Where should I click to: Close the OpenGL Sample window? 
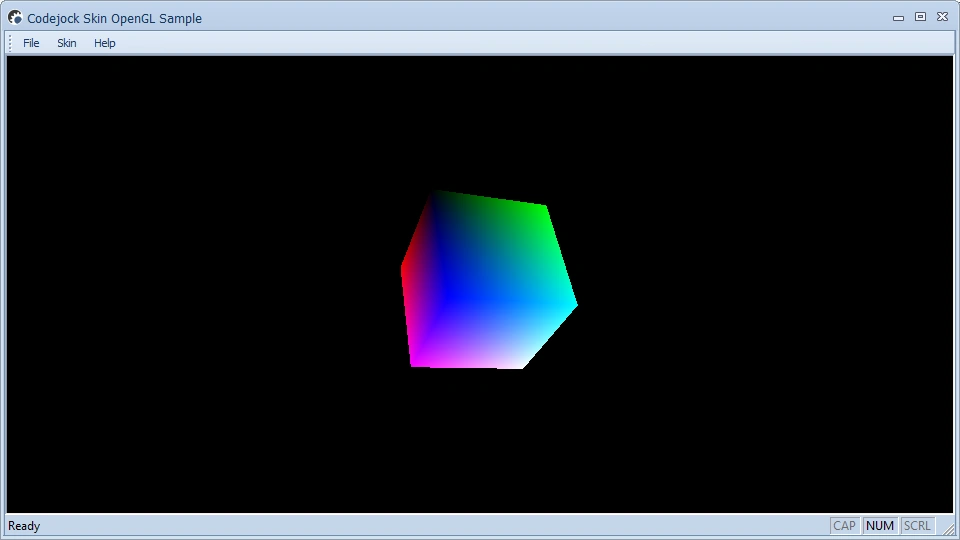tap(943, 17)
